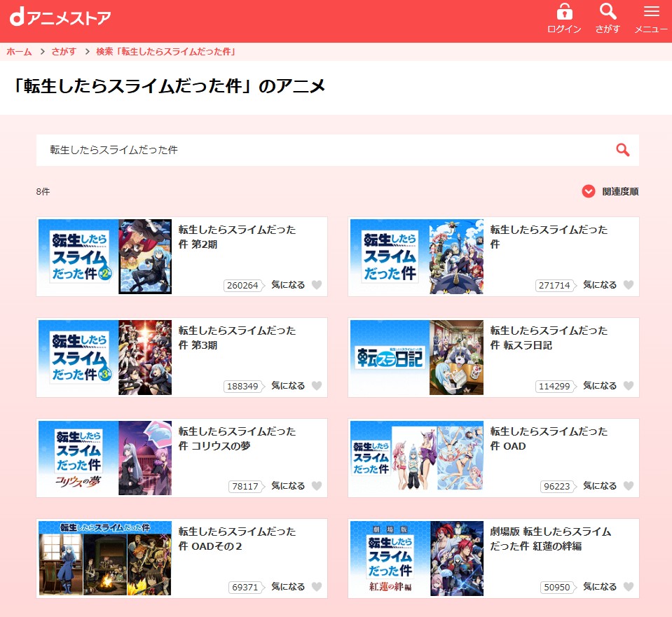Toggle heart for 転スラ日記
Screen dimensions: 672x617
[x=629, y=386]
